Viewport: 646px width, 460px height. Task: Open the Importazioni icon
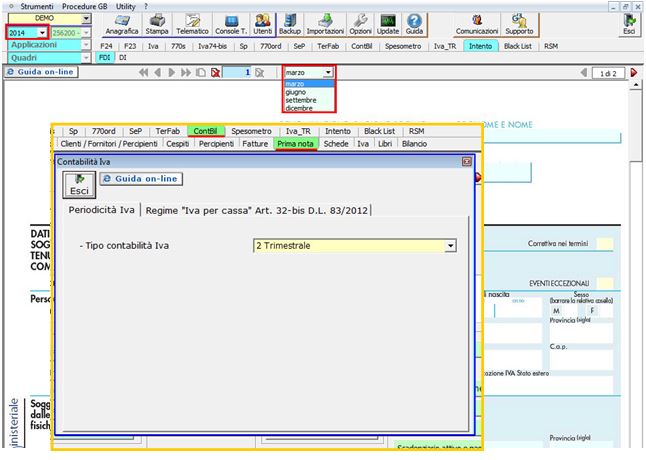325,24
